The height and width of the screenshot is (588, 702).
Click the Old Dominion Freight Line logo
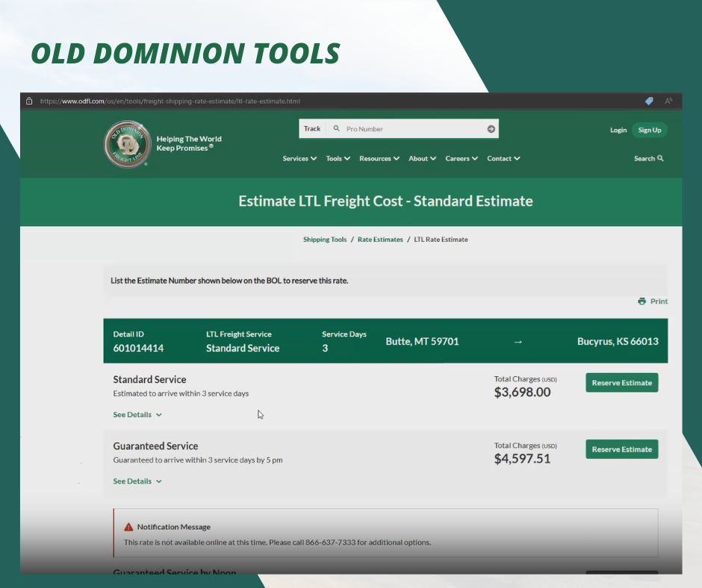pos(128,144)
